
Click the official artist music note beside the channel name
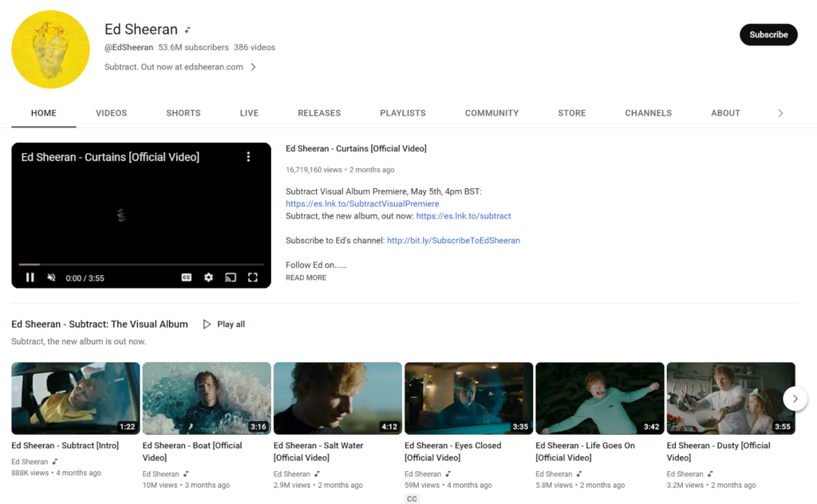pos(187,30)
